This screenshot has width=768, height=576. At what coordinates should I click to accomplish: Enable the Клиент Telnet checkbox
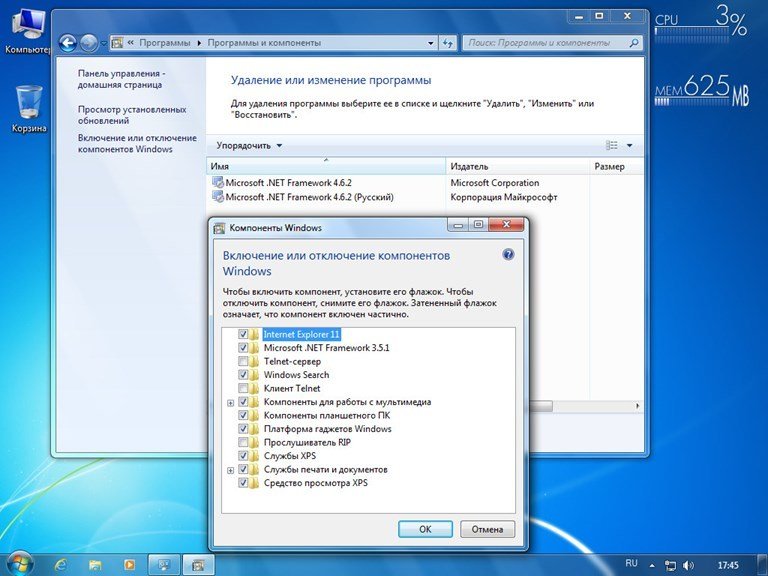243,388
